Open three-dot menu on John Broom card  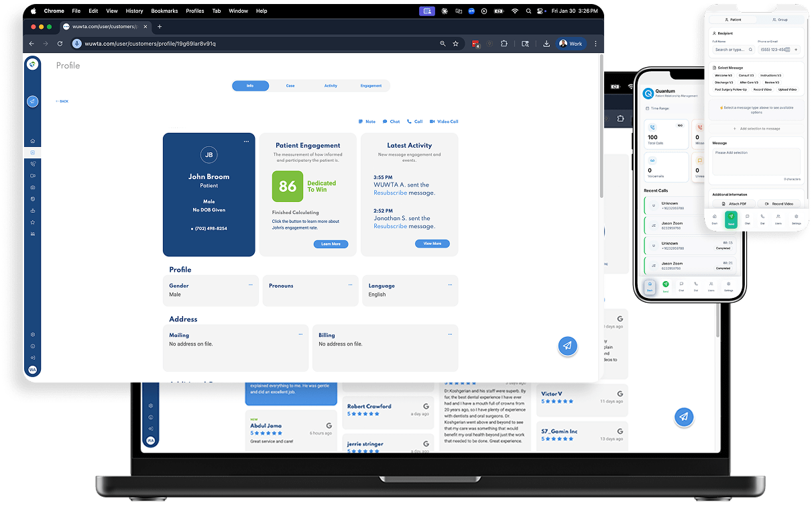(246, 142)
